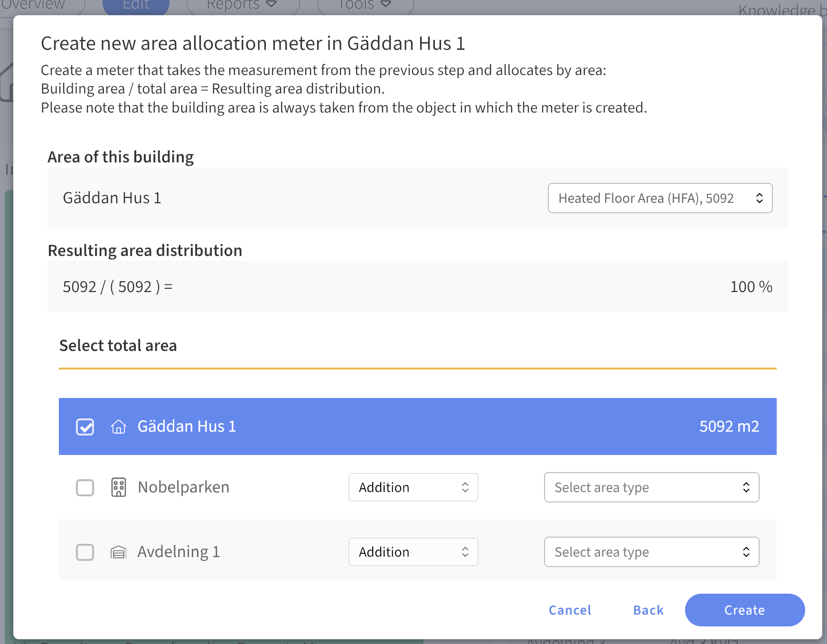This screenshot has height=644, width=827.
Task: Click the department icon next to Avdelning 1
Action: [x=118, y=552]
